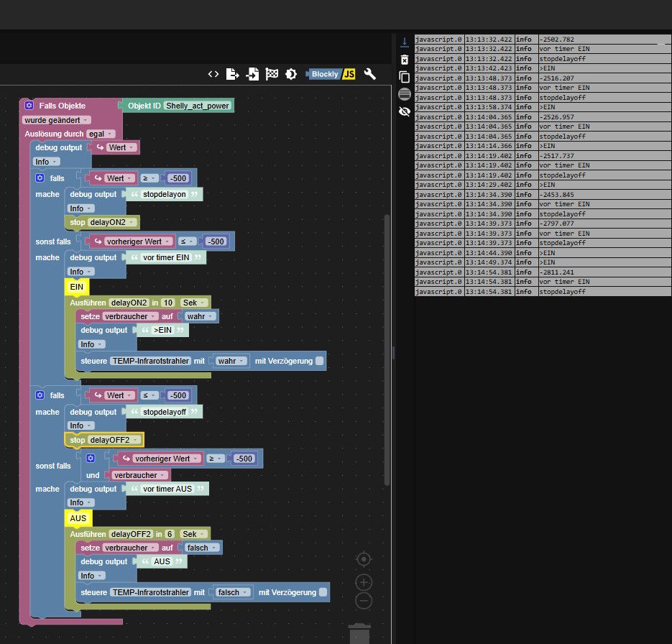
Task: Click the 'vor timer AUS' text field
Action: click(167, 489)
